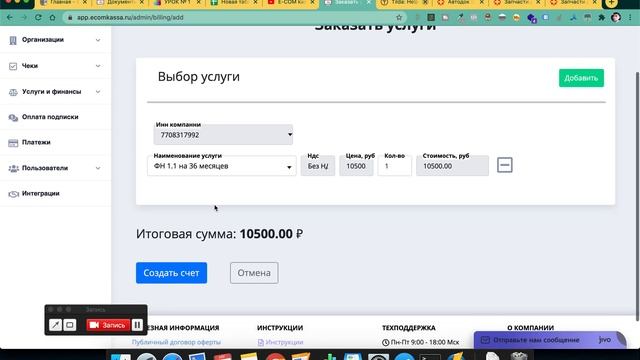Expand Пользователи sidebar chevron
640x360 pixels.
98,168
